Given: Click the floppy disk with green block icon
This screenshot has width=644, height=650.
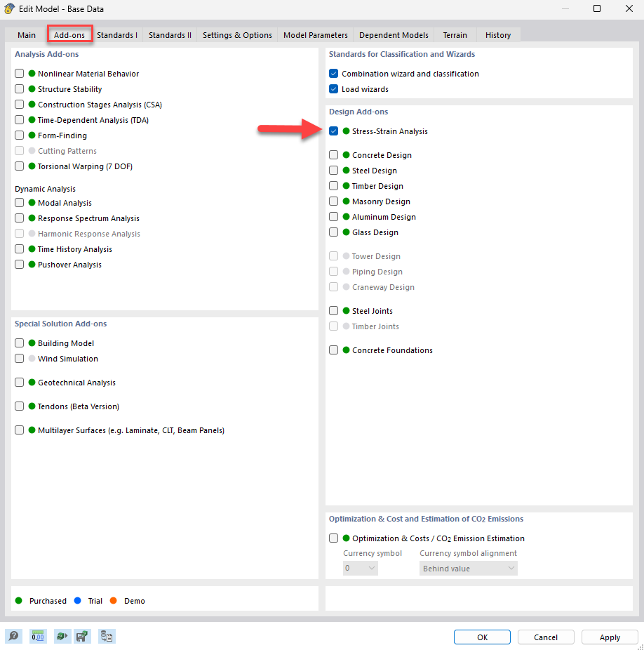Looking at the screenshot, I should click(x=83, y=636).
